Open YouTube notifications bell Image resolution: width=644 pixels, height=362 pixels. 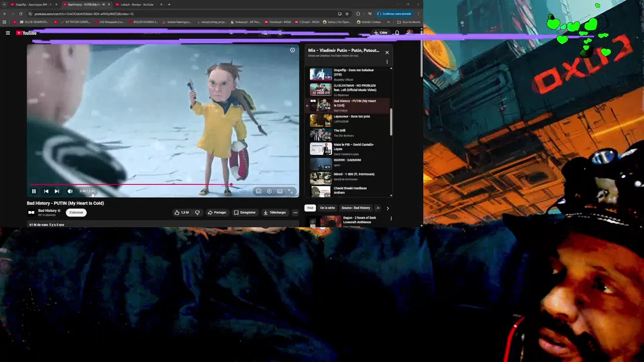click(x=397, y=33)
